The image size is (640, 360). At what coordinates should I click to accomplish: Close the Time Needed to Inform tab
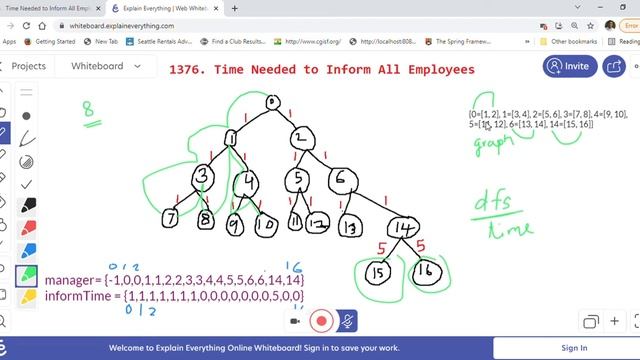pos(98,8)
